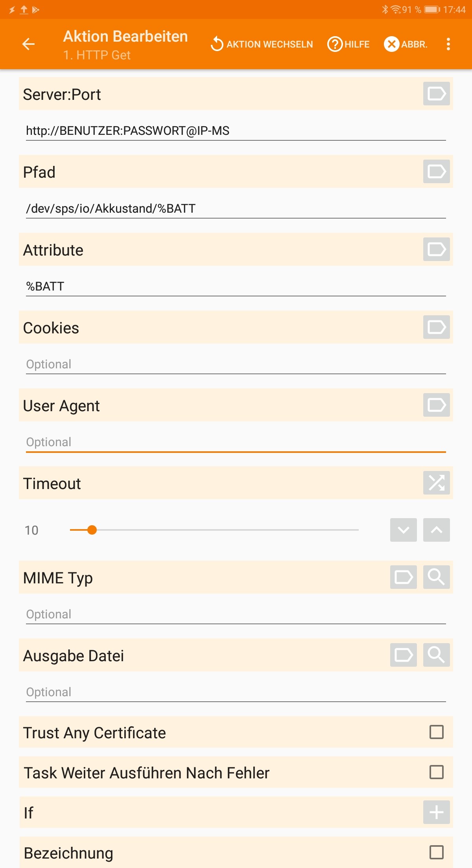This screenshot has width=472, height=868.
Task: Add an If condition with plus
Action: point(436,812)
